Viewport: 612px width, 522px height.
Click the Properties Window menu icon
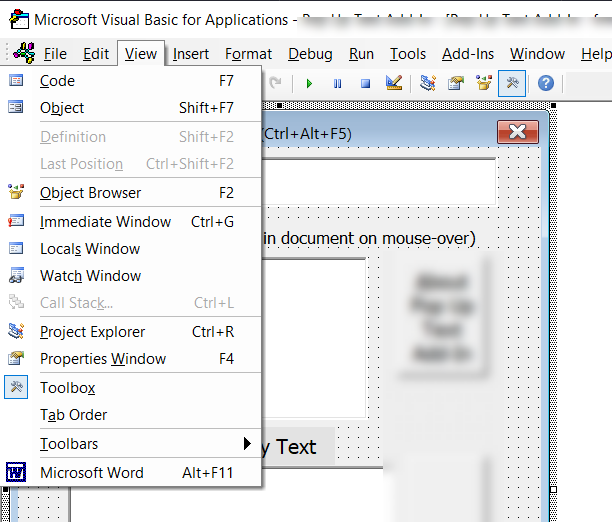click(16, 358)
